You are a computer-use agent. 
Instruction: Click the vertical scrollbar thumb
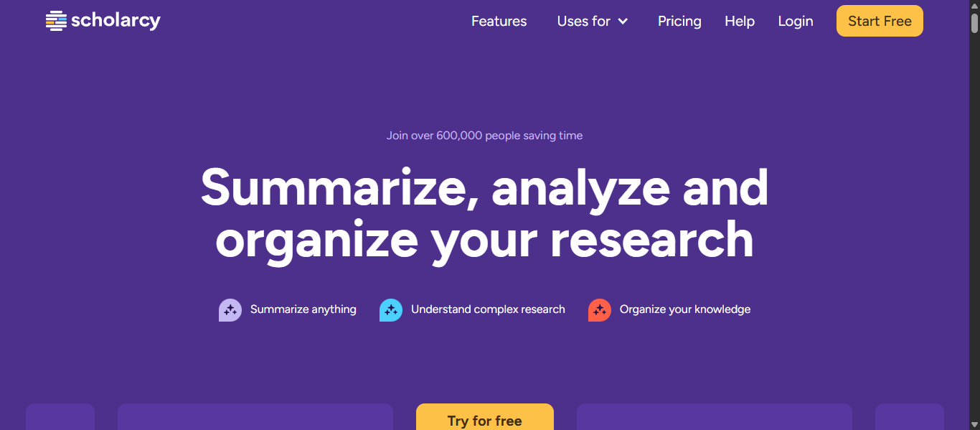974,23
